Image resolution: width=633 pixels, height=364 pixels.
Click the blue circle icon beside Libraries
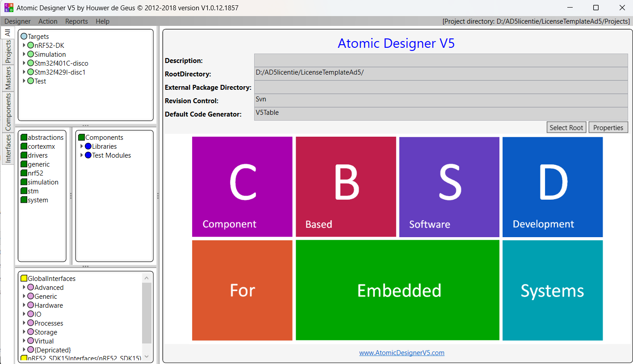tap(88, 146)
